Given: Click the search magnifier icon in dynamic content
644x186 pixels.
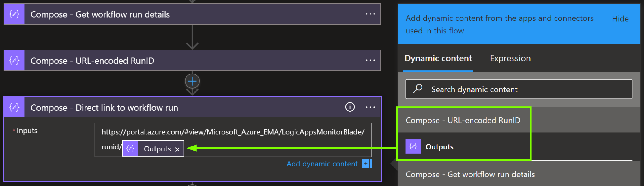Looking at the screenshot, I should (418, 89).
